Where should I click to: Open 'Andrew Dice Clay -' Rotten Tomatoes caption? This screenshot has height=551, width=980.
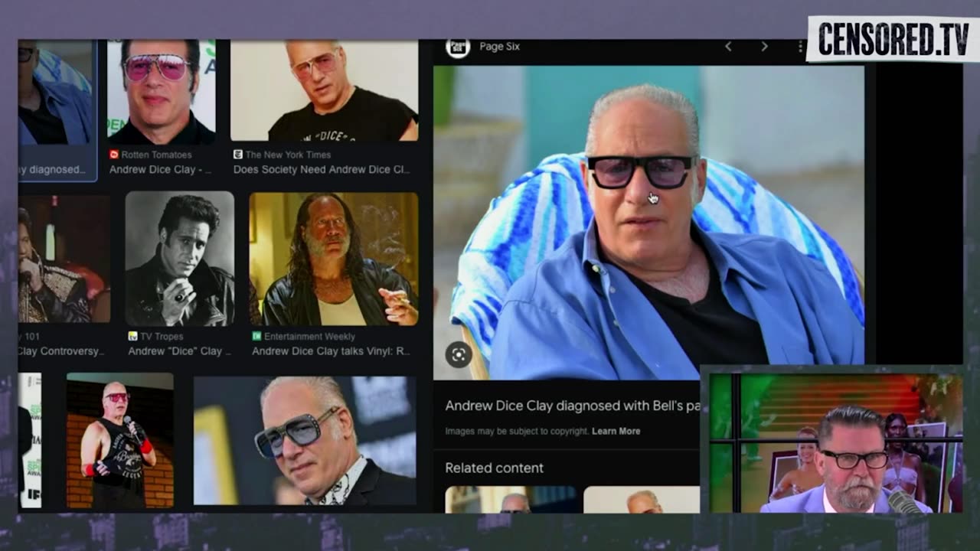pyautogui.click(x=160, y=170)
